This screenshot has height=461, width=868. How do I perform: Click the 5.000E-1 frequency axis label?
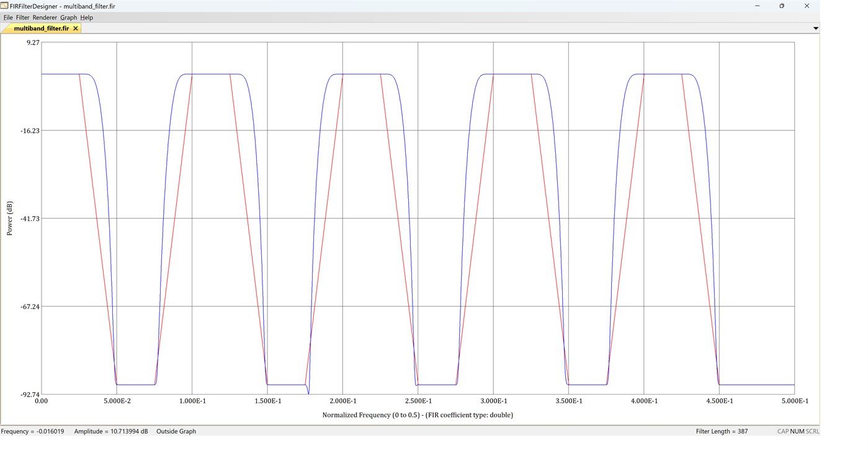click(794, 401)
